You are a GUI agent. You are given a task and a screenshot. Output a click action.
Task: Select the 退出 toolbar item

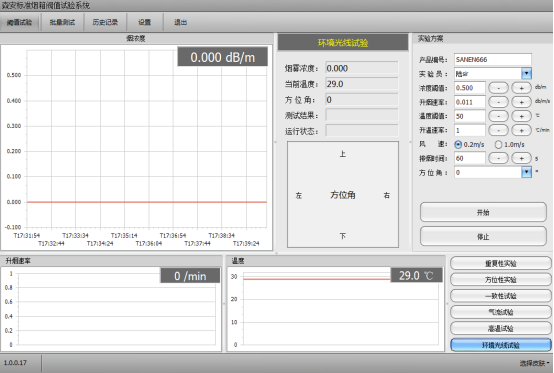(x=180, y=22)
